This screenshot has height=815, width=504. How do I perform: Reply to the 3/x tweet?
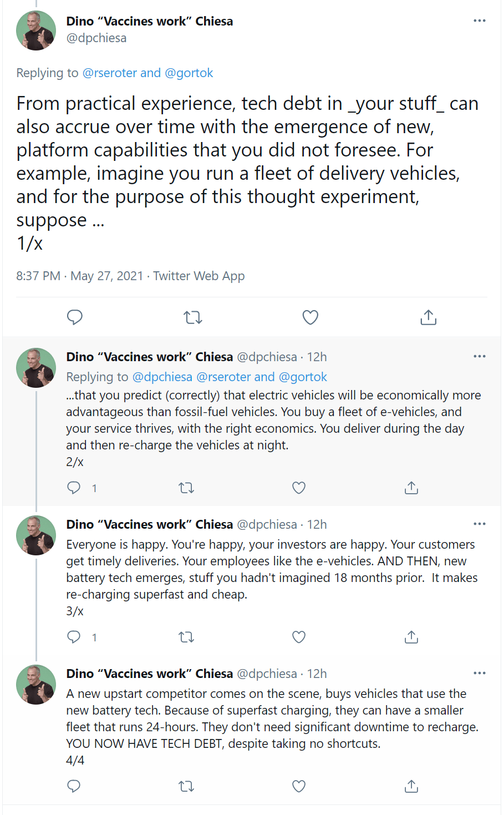pyautogui.click(x=74, y=637)
